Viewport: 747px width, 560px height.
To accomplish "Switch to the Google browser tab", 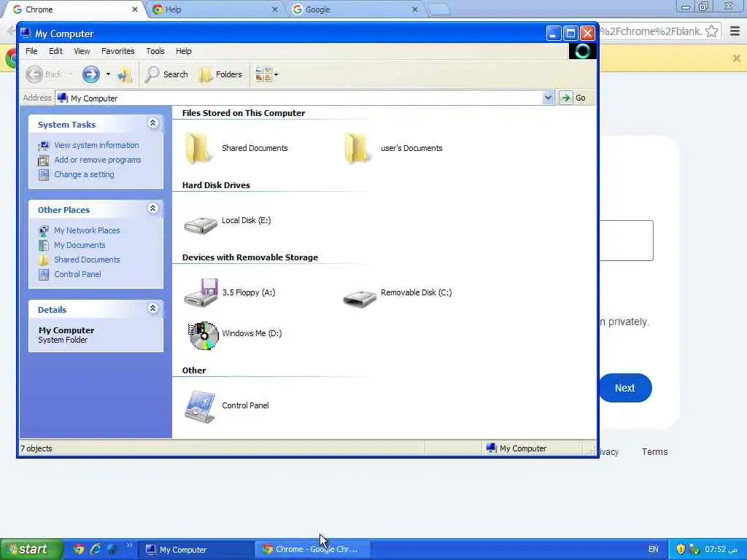I will tap(356, 9).
